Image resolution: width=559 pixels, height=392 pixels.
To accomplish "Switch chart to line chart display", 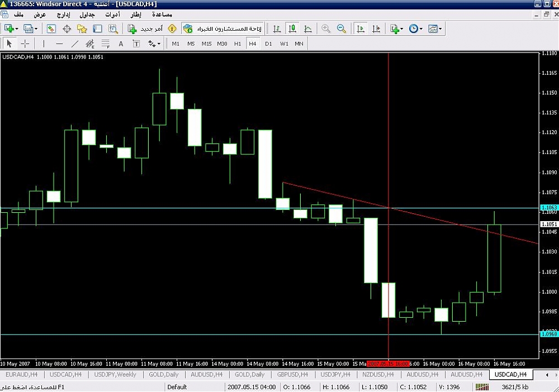I will [x=308, y=29].
